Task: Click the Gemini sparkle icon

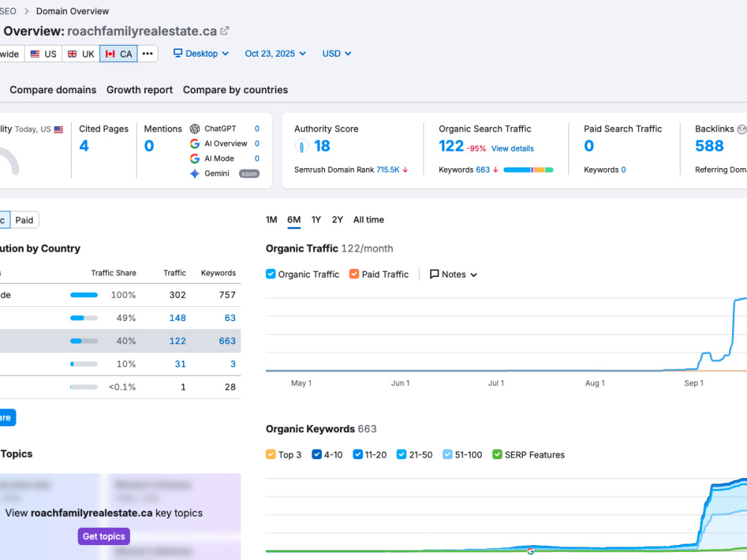Action: tap(195, 173)
